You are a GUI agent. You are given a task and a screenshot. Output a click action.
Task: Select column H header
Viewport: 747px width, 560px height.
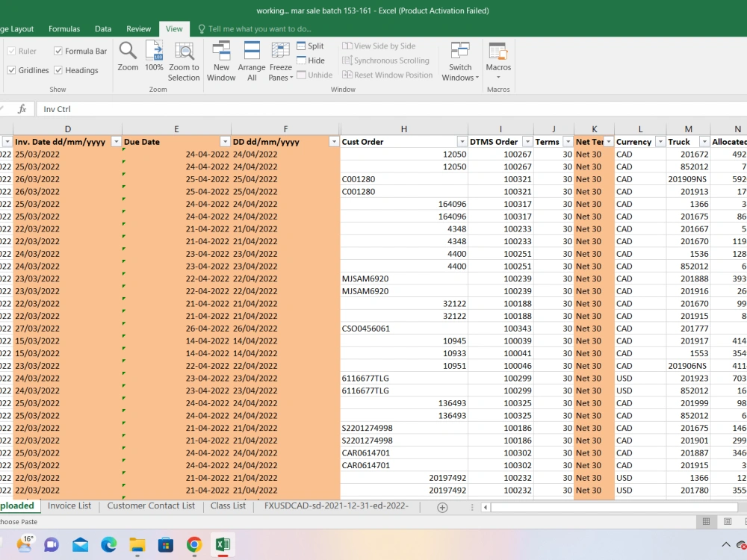[x=404, y=129]
